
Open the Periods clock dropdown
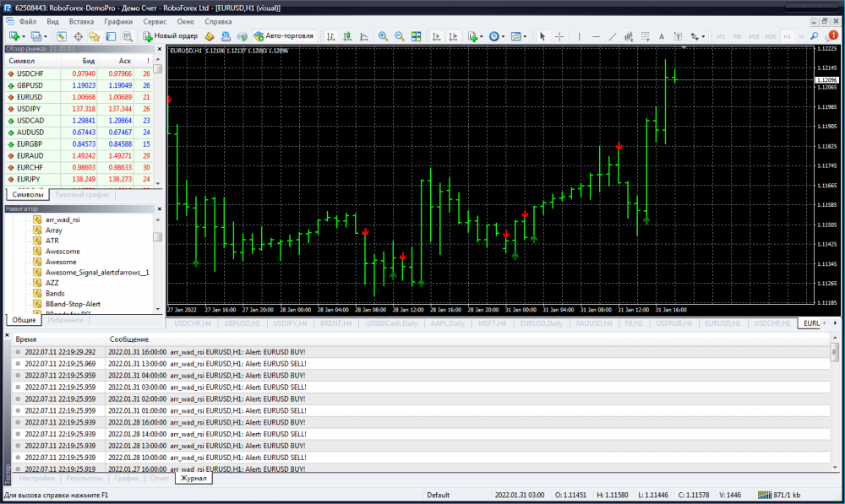pyautogui.click(x=496, y=36)
